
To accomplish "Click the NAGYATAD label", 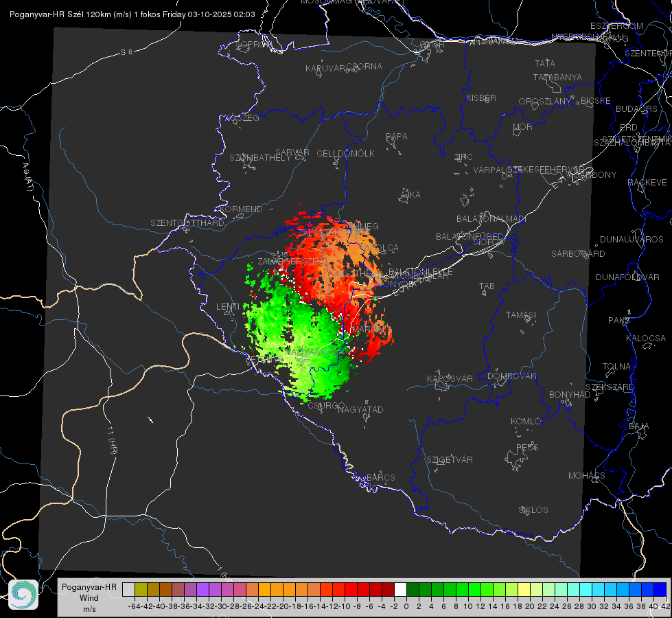I will coord(360,409).
